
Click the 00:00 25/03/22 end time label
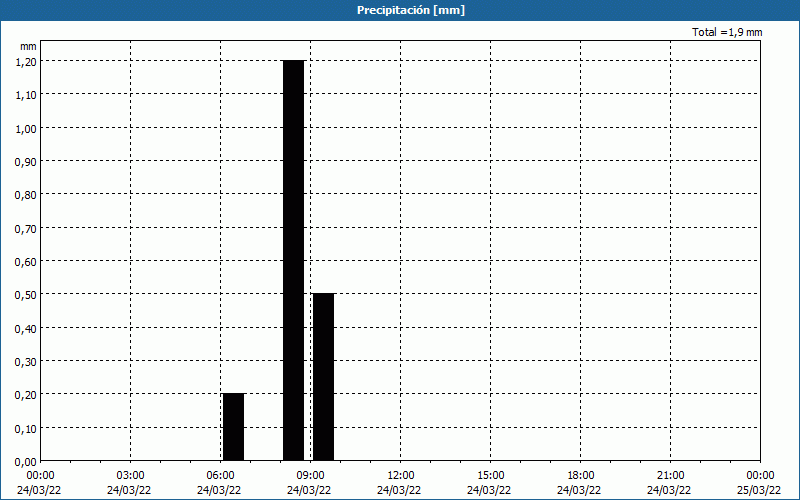coord(759,483)
